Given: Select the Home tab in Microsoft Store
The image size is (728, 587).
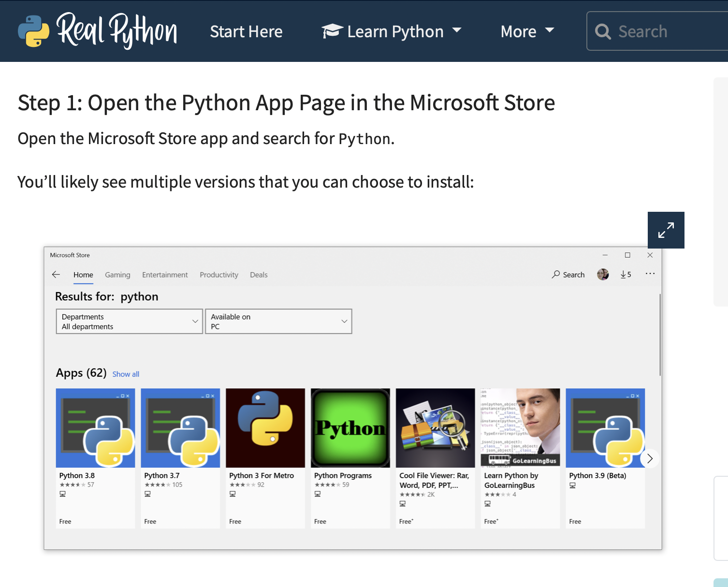Looking at the screenshot, I should 83,275.
